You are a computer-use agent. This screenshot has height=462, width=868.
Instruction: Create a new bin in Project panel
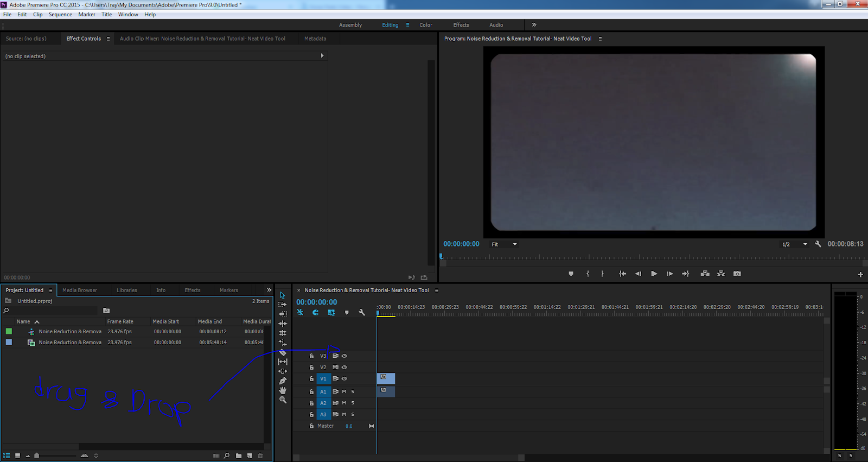[239, 455]
